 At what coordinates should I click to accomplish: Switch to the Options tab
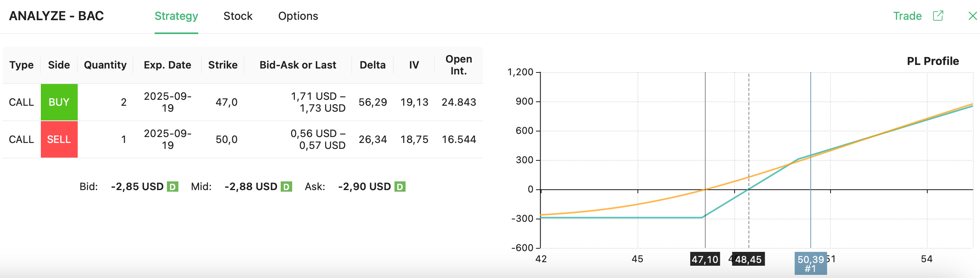click(298, 16)
